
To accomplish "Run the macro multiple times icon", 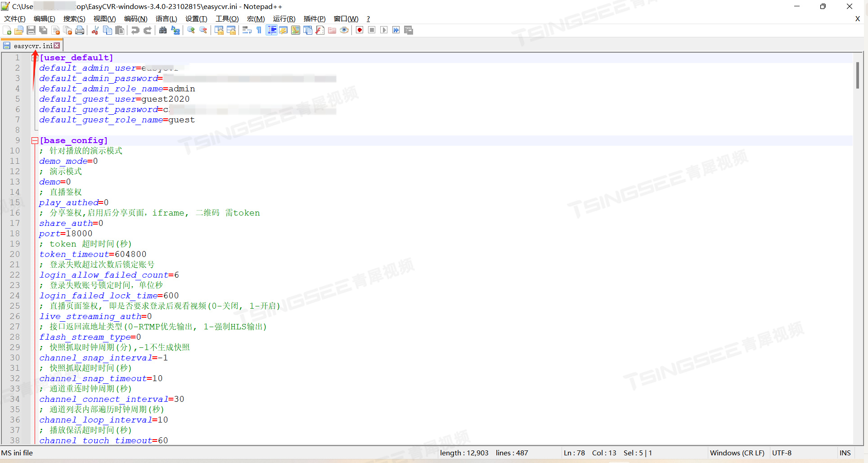I will (396, 30).
